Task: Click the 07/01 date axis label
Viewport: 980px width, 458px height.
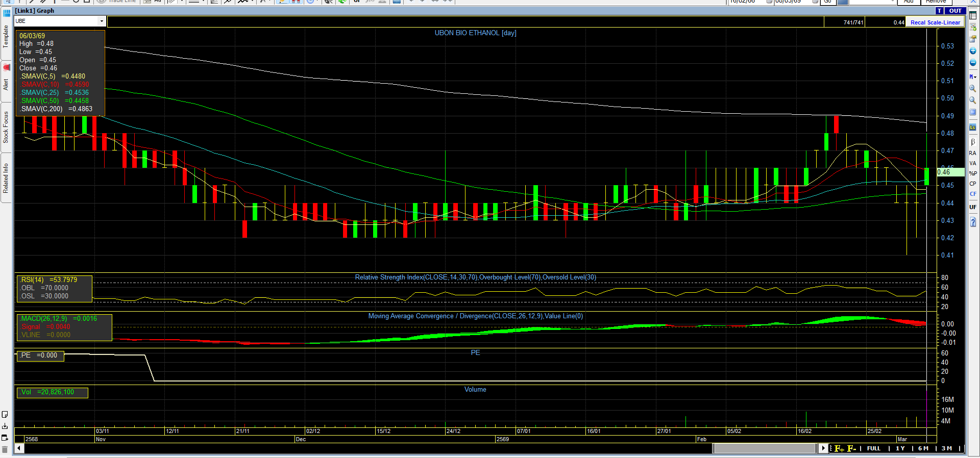Action: point(524,431)
